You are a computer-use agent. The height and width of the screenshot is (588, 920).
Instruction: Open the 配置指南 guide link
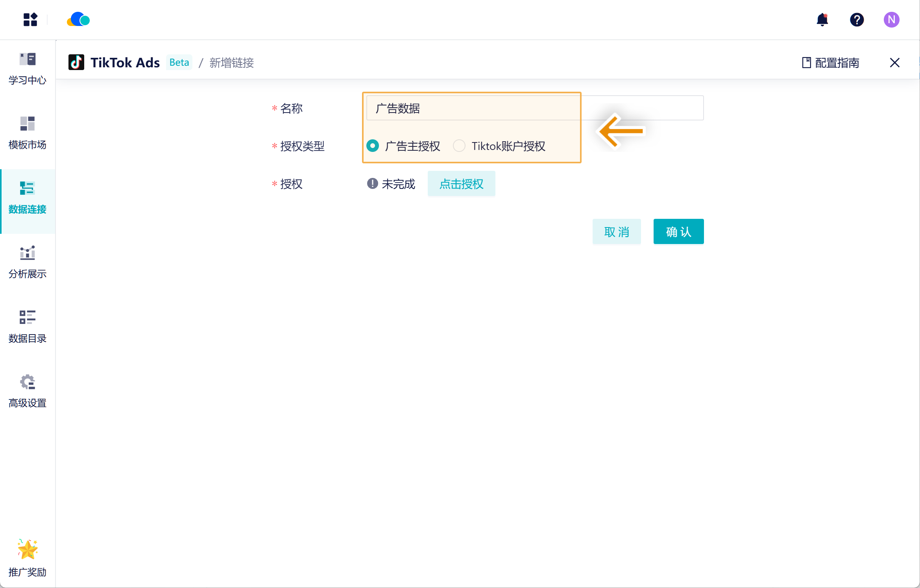tap(831, 63)
